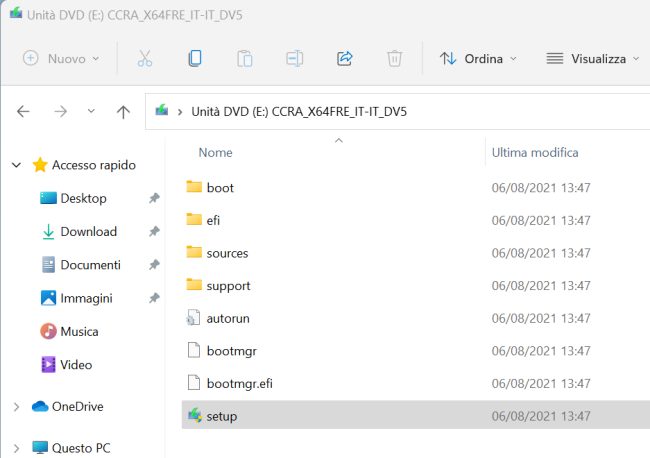Click the Delete trash icon
This screenshot has height=458, width=650.
point(394,58)
